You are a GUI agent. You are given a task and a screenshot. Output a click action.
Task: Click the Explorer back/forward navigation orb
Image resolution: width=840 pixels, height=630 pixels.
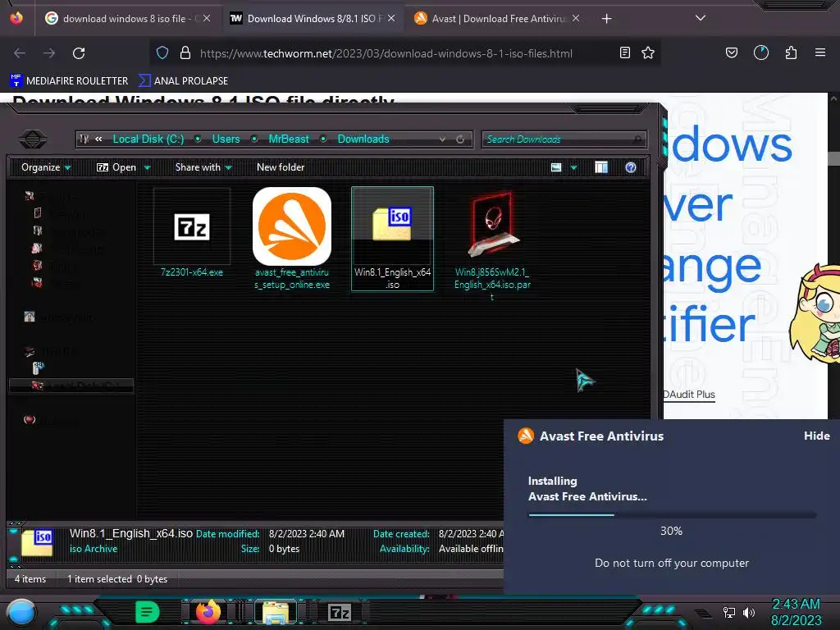(x=33, y=139)
